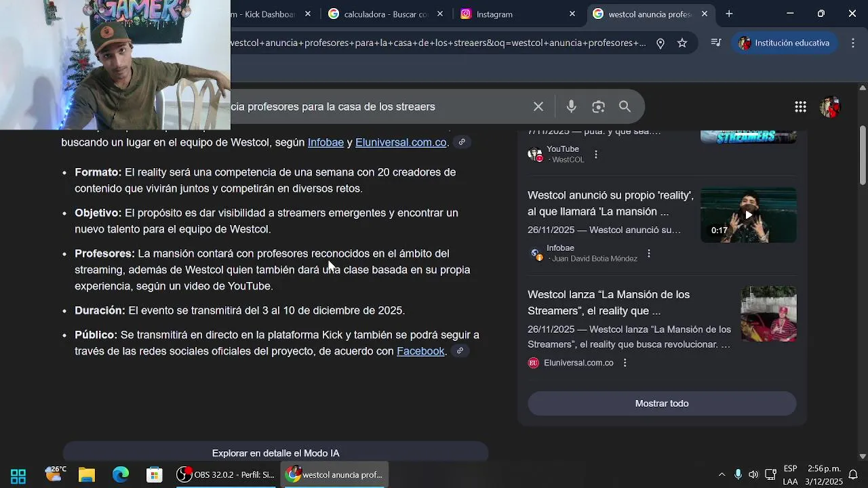This screenshot has width=868, height=488.
Task: Open Google account profile avatar
Action: coord(830,106)
